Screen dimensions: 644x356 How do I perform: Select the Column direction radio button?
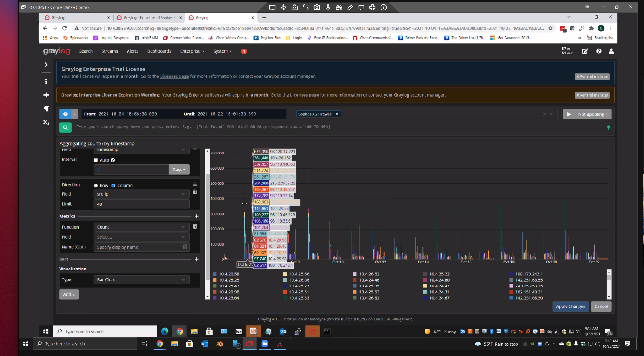(113, 185)
